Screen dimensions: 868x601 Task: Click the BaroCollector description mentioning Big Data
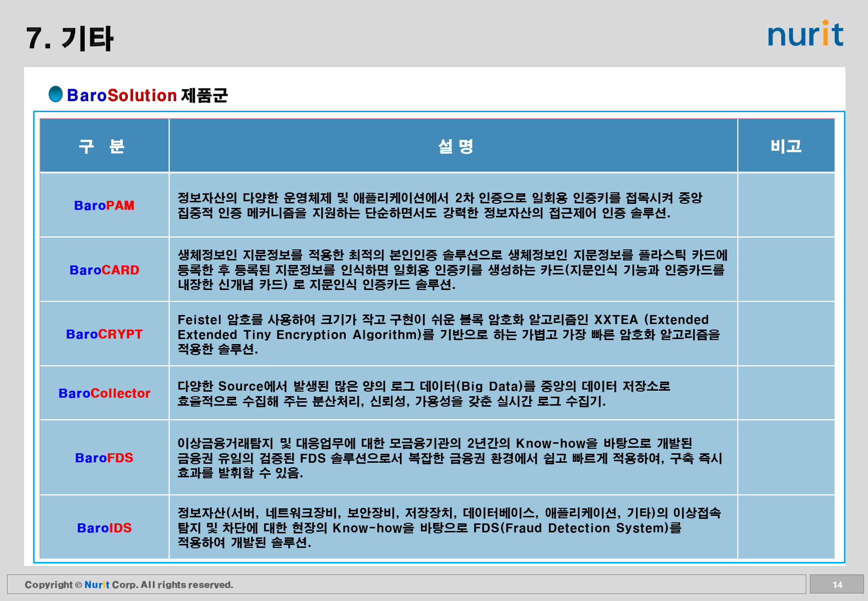pos(423,394)
